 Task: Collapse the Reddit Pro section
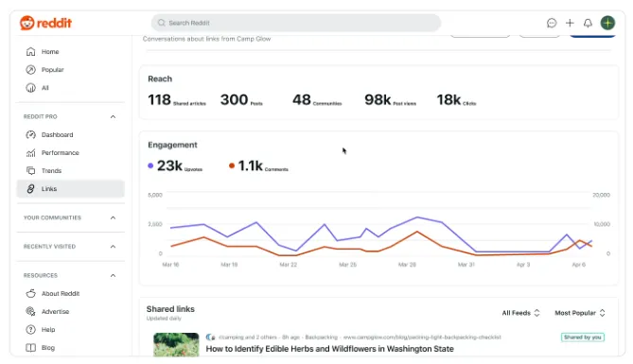113,116
